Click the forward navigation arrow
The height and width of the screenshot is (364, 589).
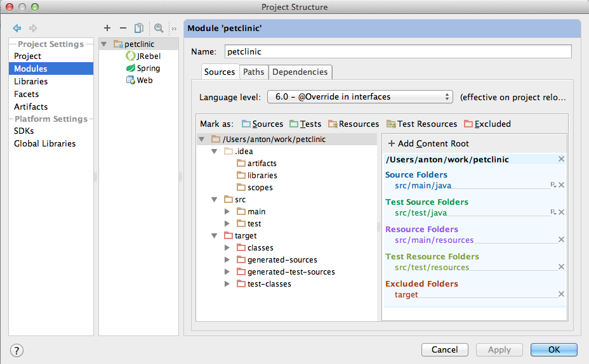(x=33, y=28)
